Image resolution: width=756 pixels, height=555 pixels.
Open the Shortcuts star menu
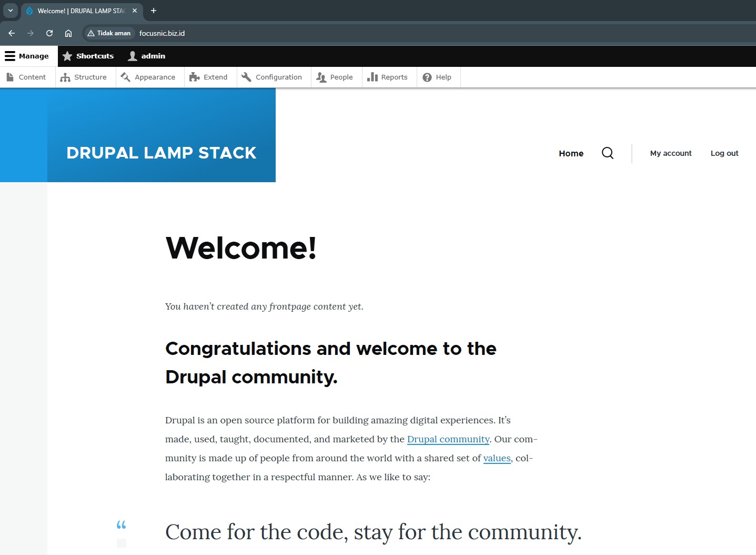pos(88,56)
